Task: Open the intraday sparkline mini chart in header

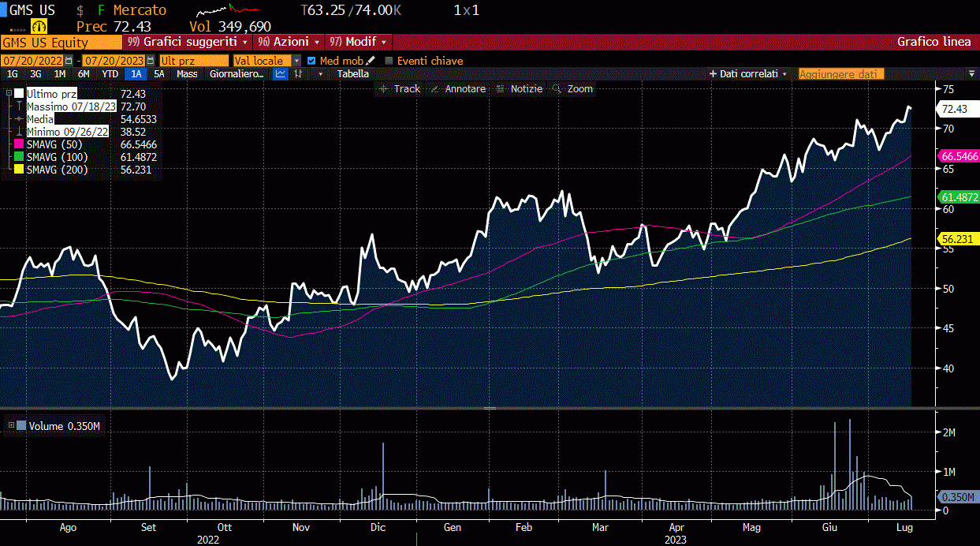Action: [229, 12]
